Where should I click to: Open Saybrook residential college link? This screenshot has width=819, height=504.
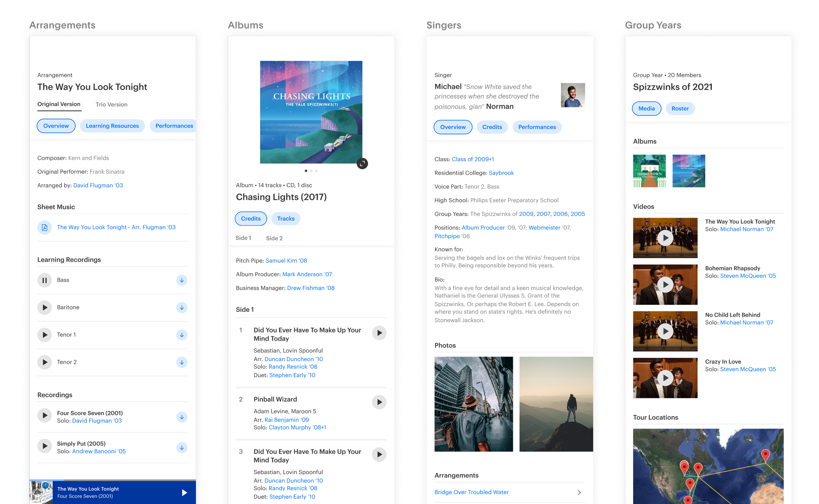(501, 173)
